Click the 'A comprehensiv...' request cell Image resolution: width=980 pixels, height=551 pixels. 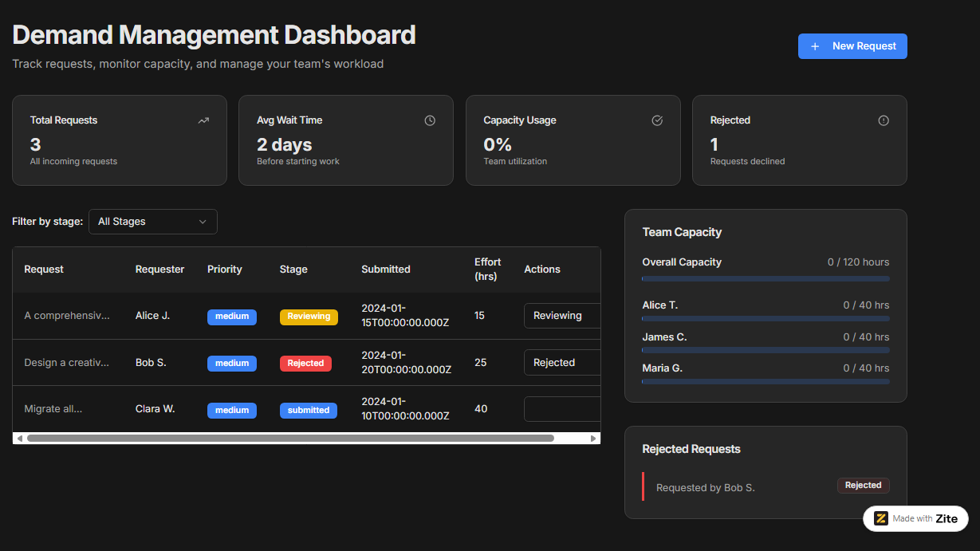pyautogui.click(x=67, y=316)
